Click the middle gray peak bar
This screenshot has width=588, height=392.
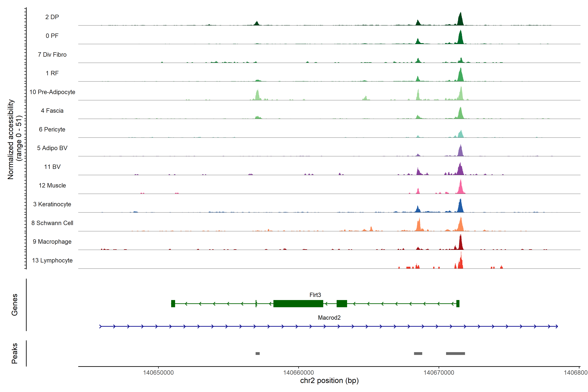(418, 353)
